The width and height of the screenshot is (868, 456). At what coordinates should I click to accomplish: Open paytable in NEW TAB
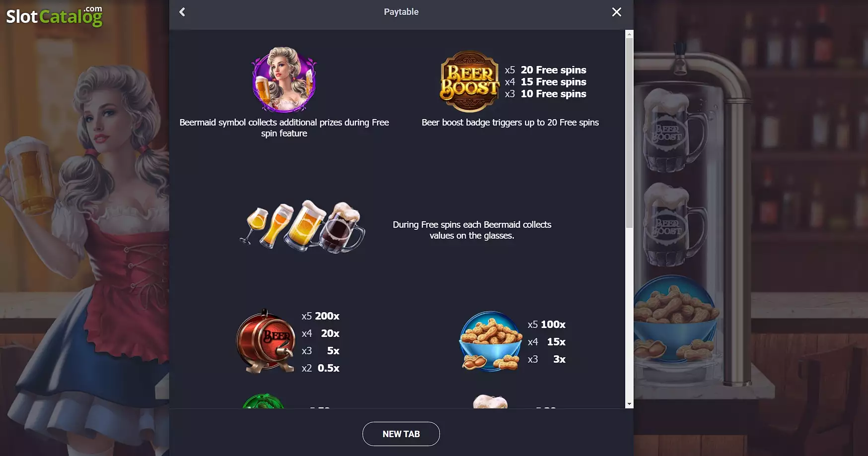tap(401, 434)
